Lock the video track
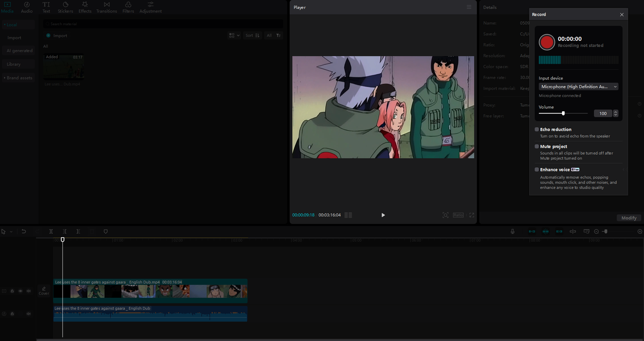 [12, 291]
